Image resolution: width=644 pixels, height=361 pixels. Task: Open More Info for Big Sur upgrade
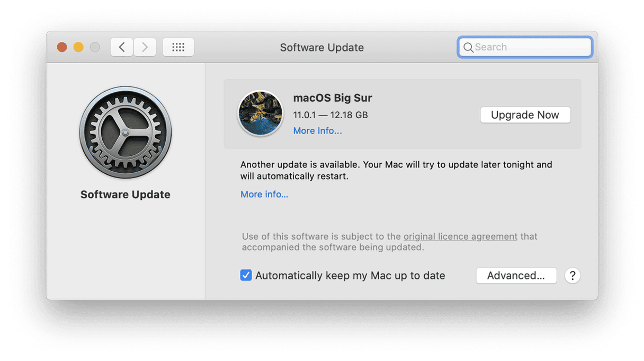pyautogui.click(x=317, y=130)
